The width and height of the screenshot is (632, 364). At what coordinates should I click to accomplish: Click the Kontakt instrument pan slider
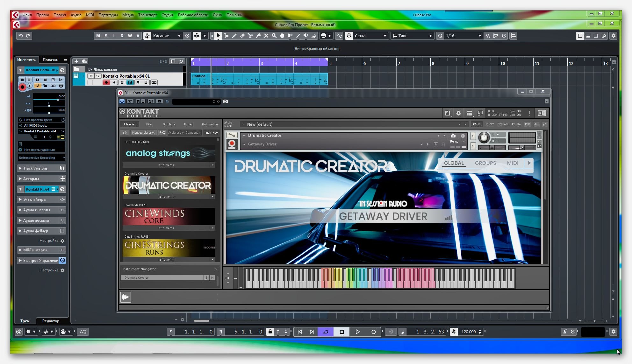pos(492,148)
